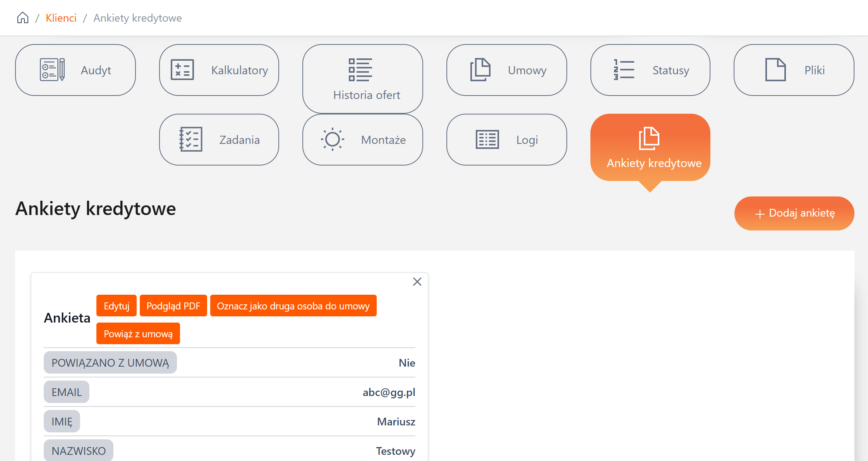The image size is (868, 461).
Task: Open Montaże sun icon
Action: click(x=332, y=139)
